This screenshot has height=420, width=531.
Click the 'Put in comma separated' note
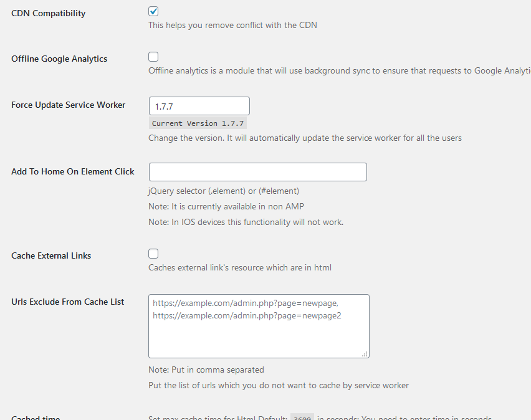tap(206, 370)
